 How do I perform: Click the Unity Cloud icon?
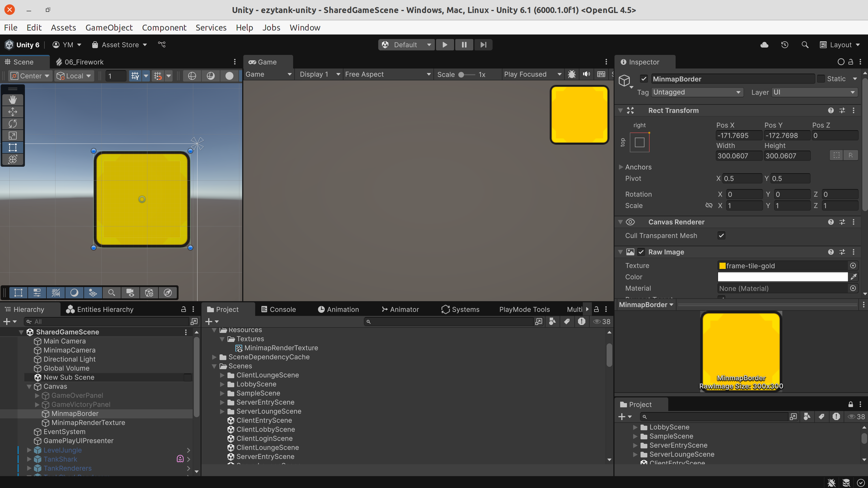coord(764,44)
